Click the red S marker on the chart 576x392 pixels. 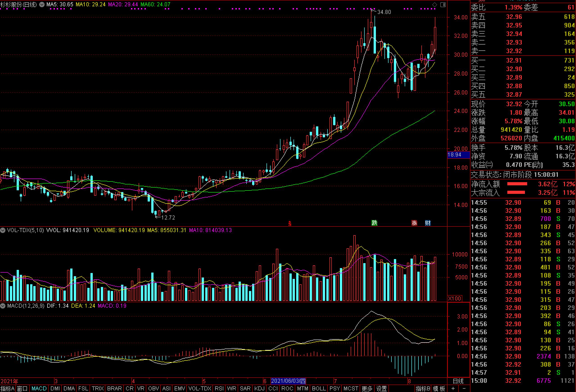tap(289, 223)
